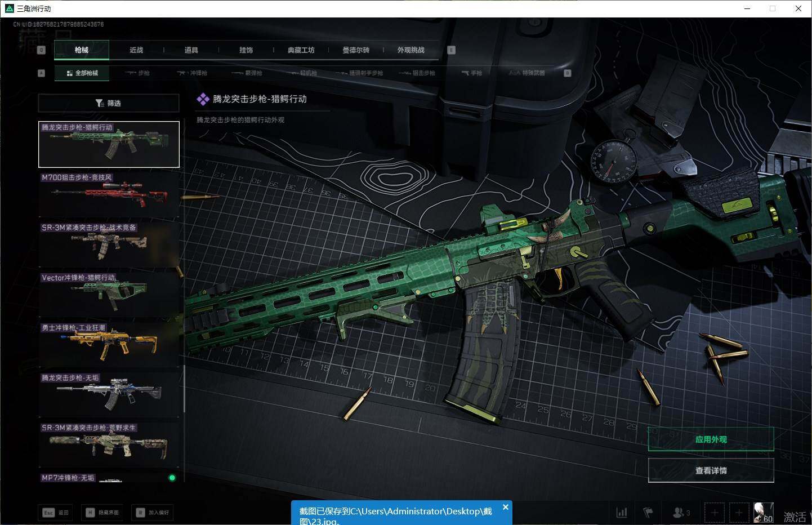This screenshot has width=812, height=525.
Task: Show the 全部枪械 all weapons category
Action: [82, 73]
